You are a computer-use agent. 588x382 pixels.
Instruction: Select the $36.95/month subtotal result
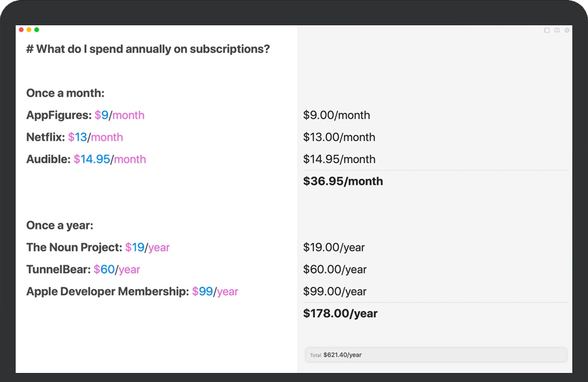[x=343, y=181]
